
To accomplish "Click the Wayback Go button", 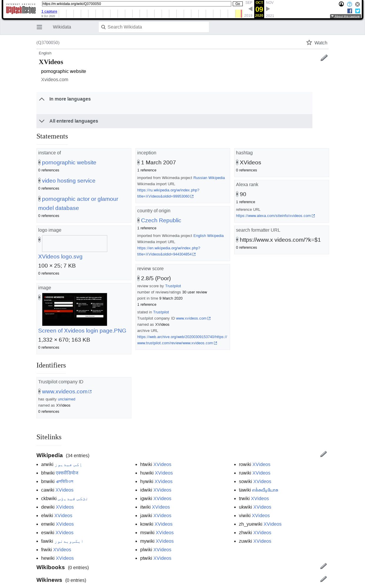I will pos(238,4).
